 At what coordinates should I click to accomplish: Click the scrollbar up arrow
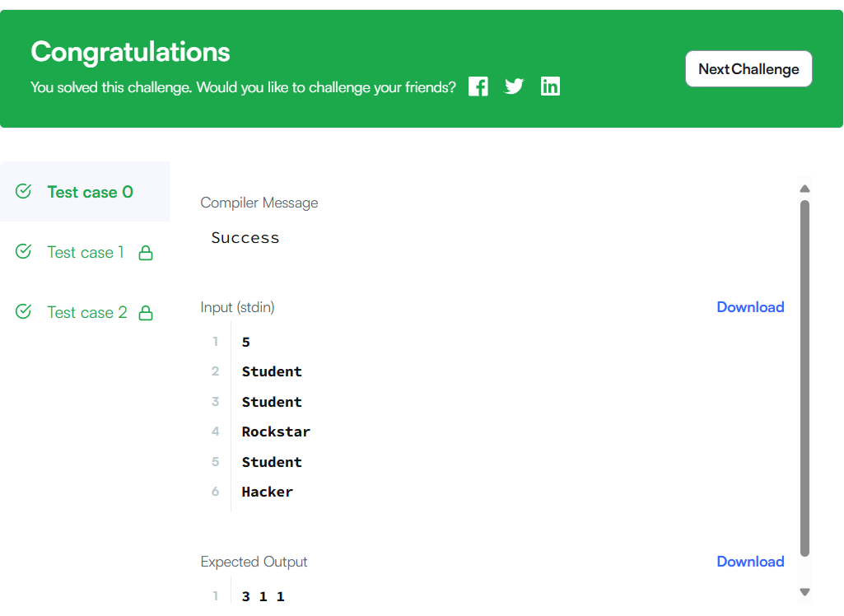(804, 189)
